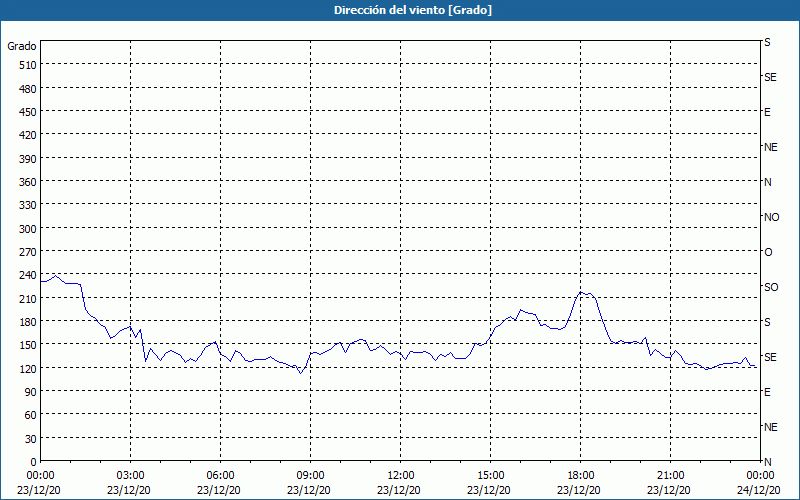Select the 06:00 time axis label

click(x=220, y=476)
